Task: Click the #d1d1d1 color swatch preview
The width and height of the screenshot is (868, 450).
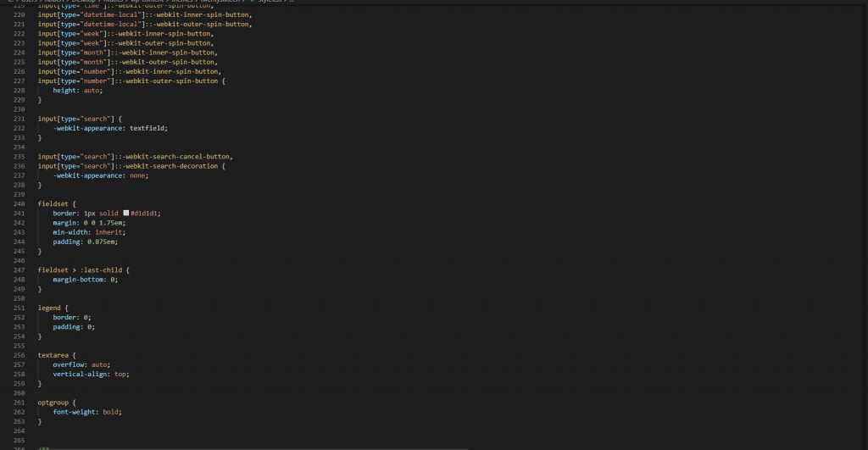Action: pyautogui.click(x=126, y=213)
